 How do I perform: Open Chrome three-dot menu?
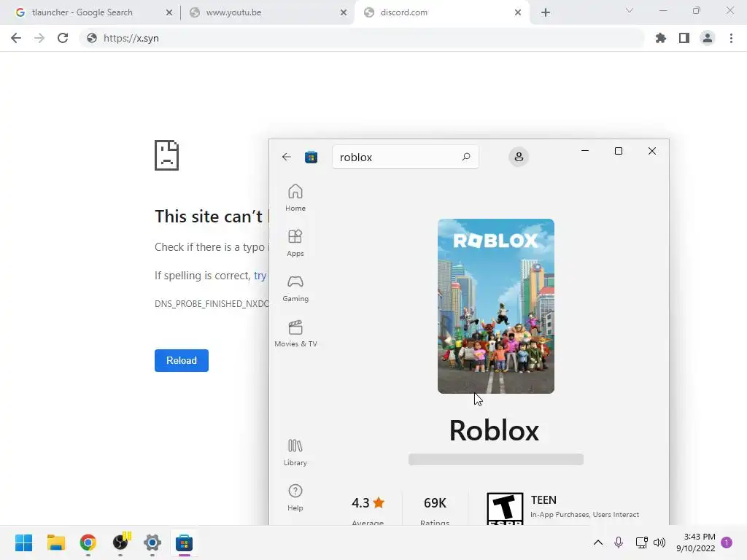[731, 38]
